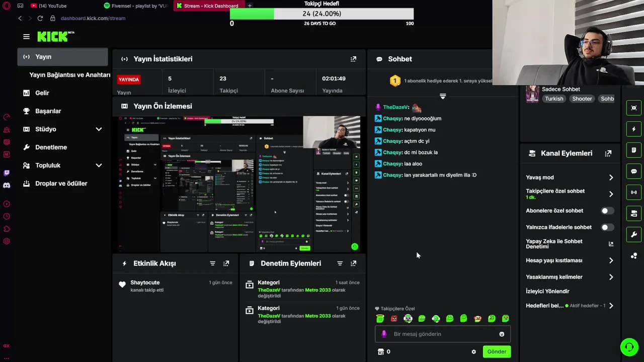644x362 pixels.
Task: Go back with browser back arrow
Action: tap(20, 18)
